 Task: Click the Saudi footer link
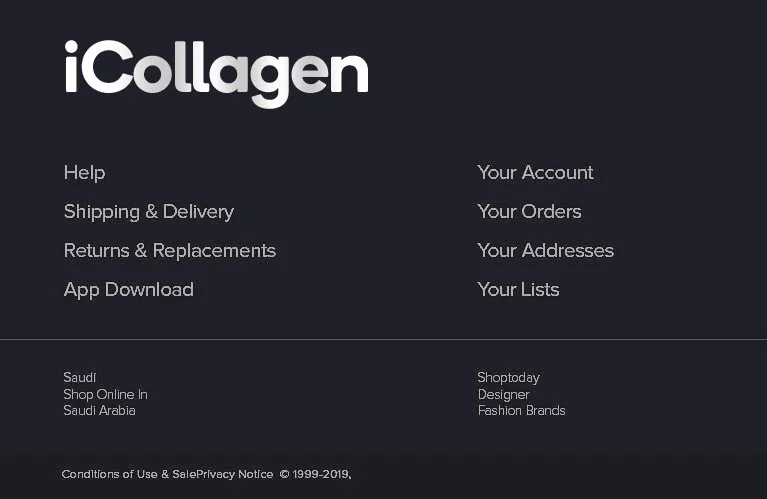[80, 378]
